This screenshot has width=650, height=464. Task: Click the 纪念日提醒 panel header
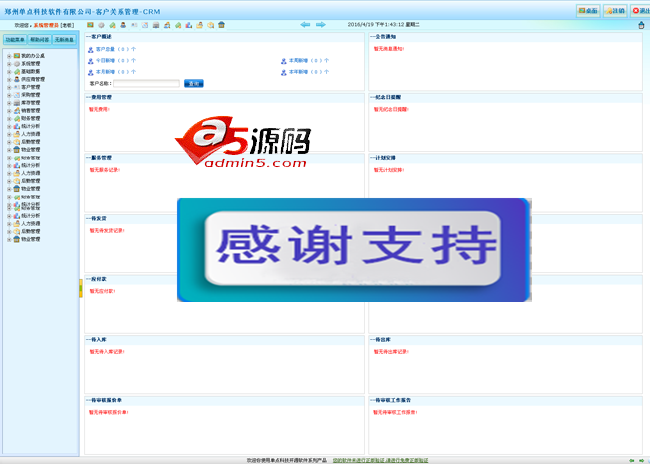(x=505, y=97)
